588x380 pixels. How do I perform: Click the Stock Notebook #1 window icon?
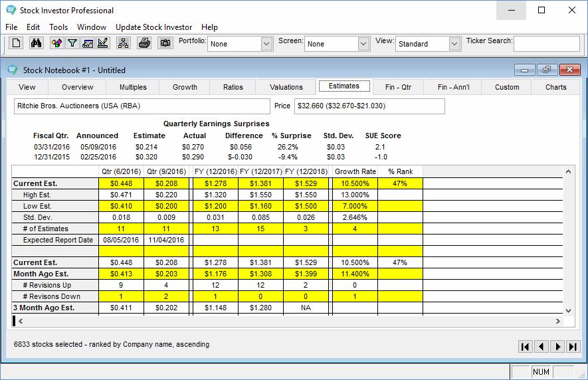(13, 69)
